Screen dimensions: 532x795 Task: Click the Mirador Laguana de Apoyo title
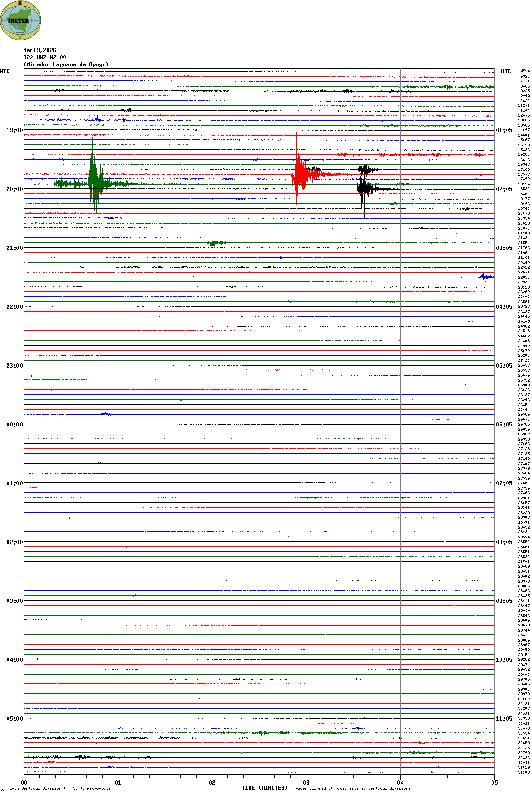pyautogui.click(x=66, y=64)
